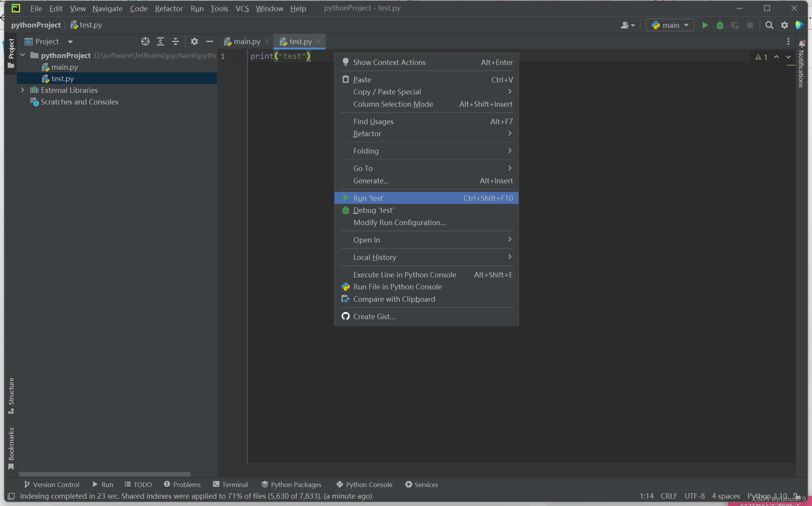The width and height of the screenshot is (812, 506).
Task: Choose Generate... in the context menu
Action: 426,181
